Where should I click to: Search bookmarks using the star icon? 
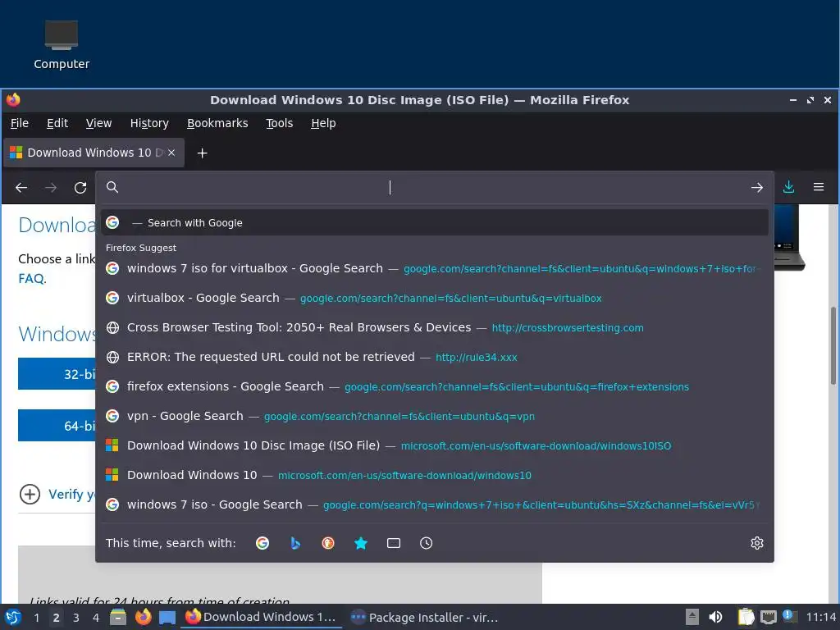[x=361, y=543]
